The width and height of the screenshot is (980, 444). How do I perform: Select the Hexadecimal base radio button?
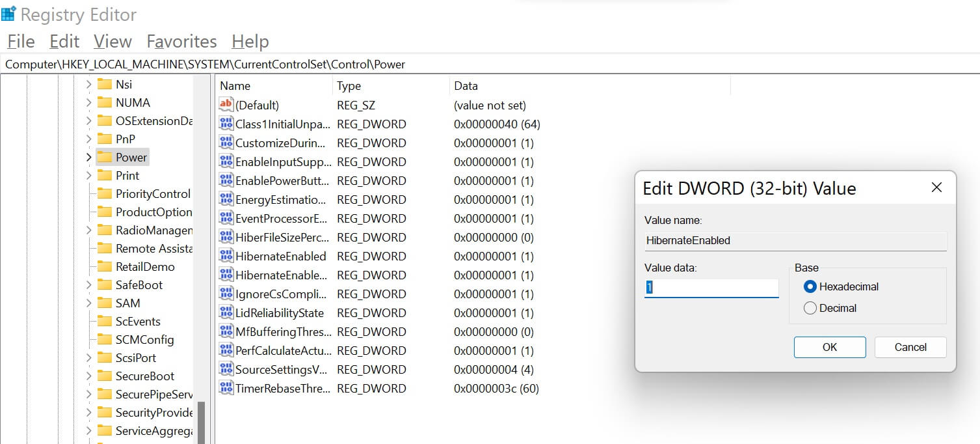810,286
